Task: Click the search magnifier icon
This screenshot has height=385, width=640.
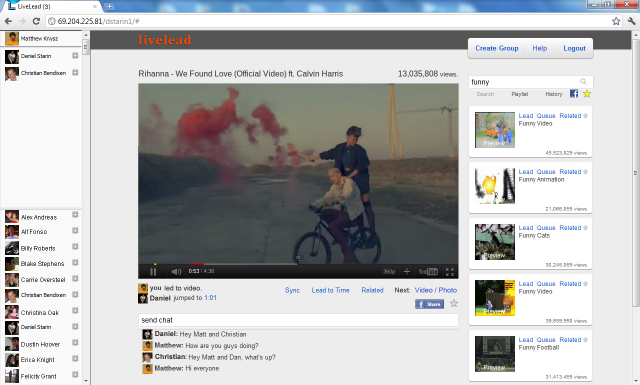Action: pos(583,82)
